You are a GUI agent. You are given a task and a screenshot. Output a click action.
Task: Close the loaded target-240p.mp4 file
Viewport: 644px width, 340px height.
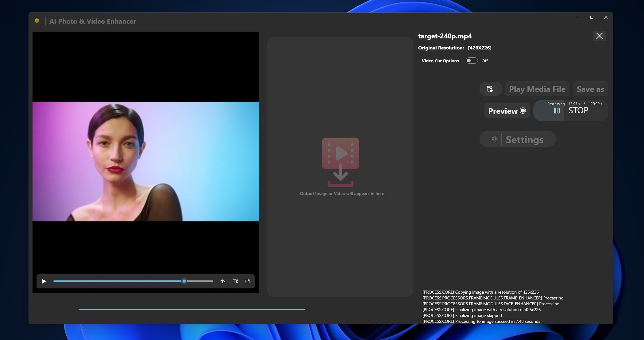(x=600, y=36)
